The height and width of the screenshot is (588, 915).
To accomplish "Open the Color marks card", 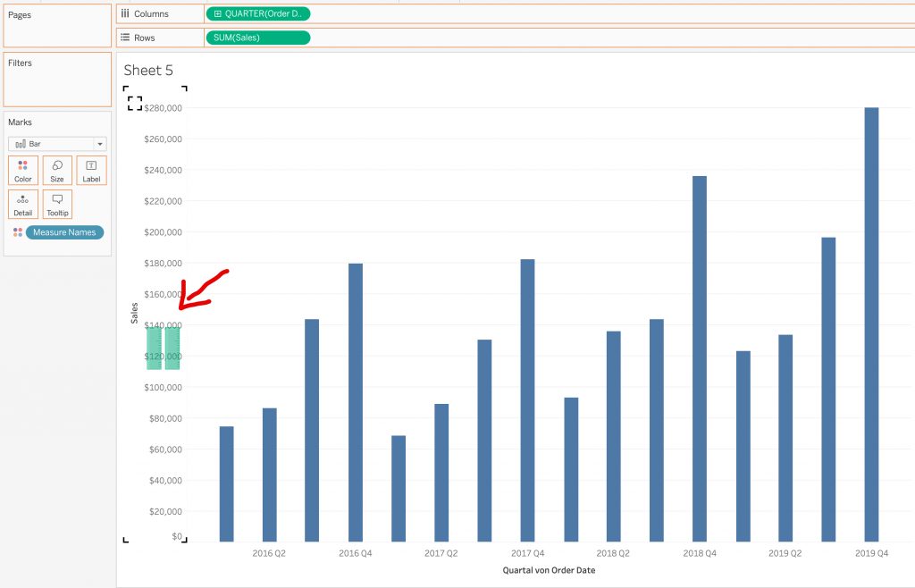I will click(x=23, y=171).
